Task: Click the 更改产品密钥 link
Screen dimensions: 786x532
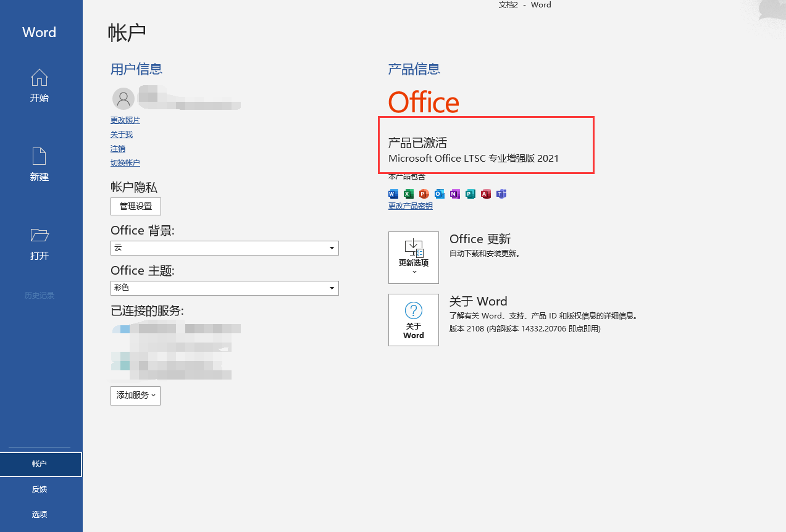Action: [411, 206]
